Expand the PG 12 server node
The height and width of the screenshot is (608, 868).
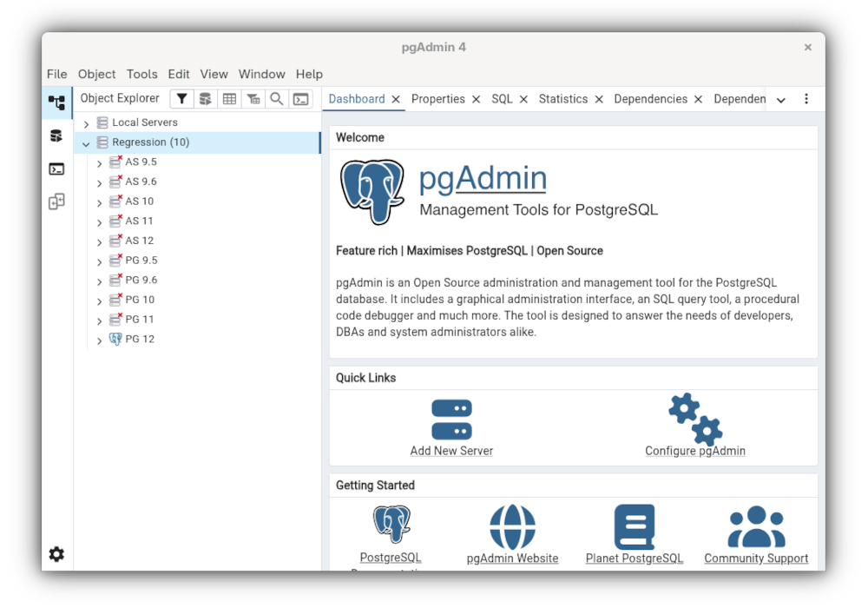[100, 340]
